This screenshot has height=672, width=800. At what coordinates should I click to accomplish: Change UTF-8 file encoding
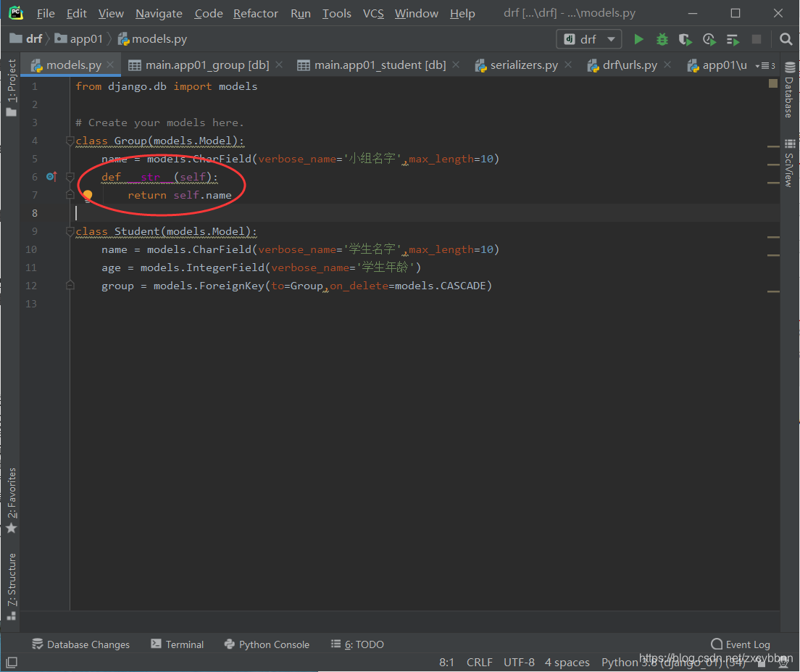pyautogui.click(x=519, y=663)
